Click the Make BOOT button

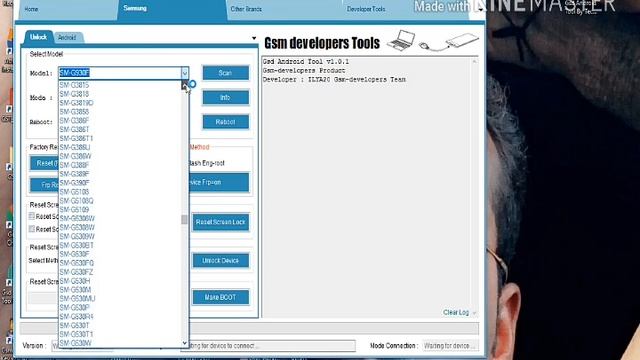click(220, 297)
